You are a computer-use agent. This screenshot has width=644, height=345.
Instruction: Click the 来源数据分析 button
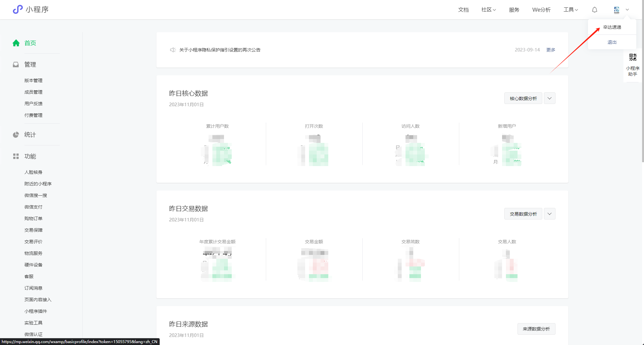(x=536, y=329)
